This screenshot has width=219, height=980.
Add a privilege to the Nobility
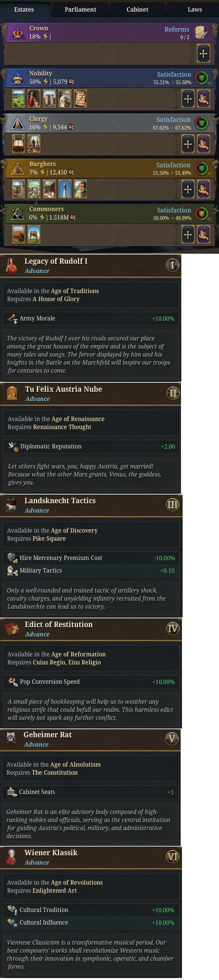pos(188,99)
